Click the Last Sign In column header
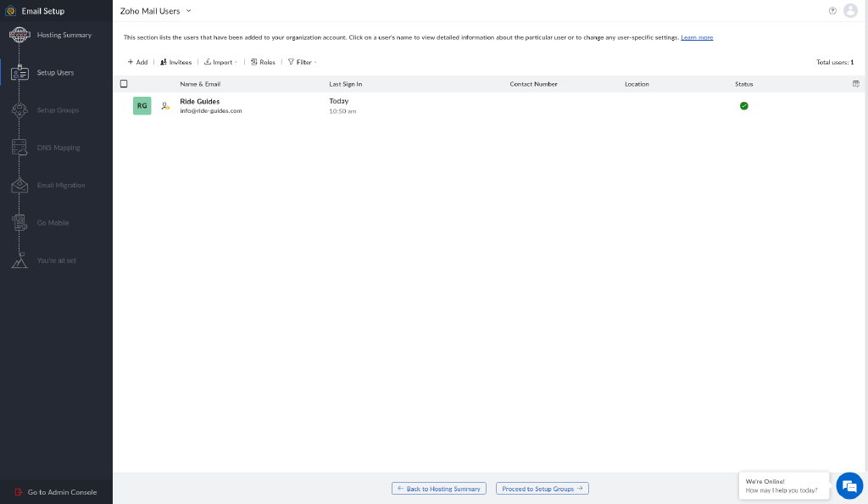 point(346,84)
